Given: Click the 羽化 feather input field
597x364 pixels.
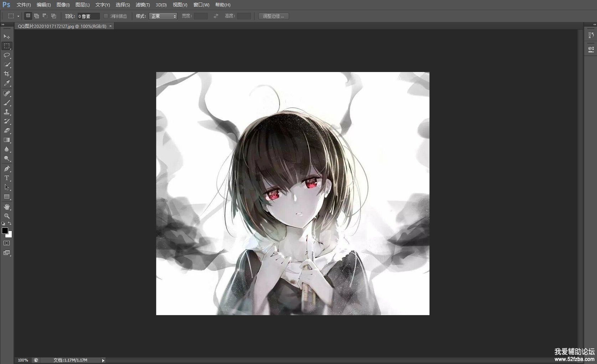Looking at the screenshot, I should pyautogui.click(x=88, y=16).
